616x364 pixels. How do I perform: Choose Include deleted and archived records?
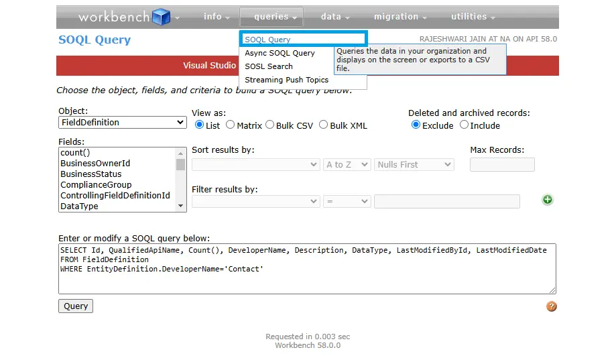[465, 125]
